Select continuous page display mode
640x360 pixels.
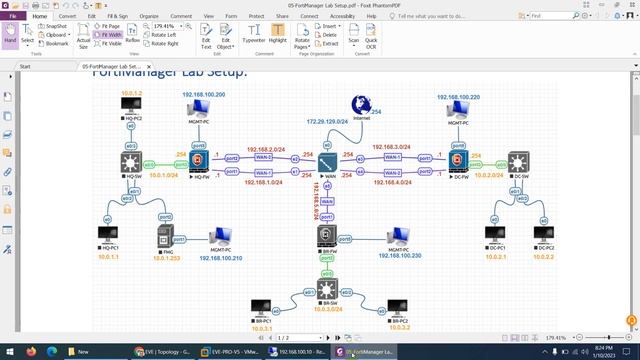(x=515, y=338)
